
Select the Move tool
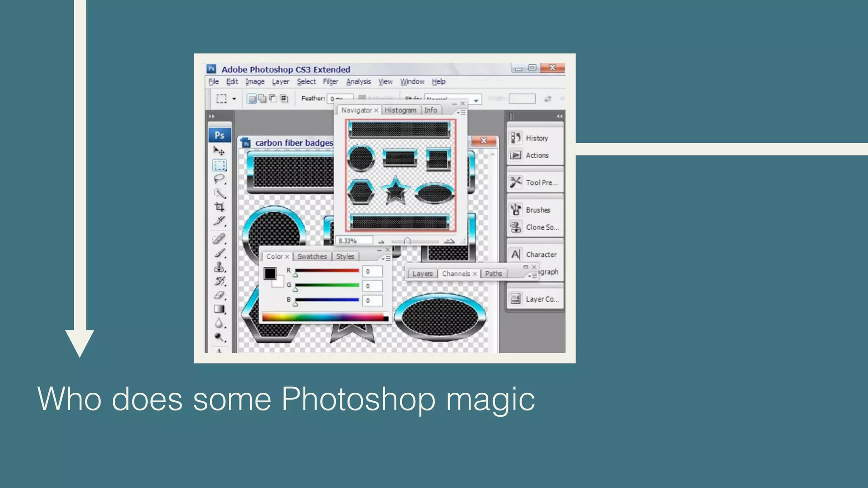click(219, 151)
